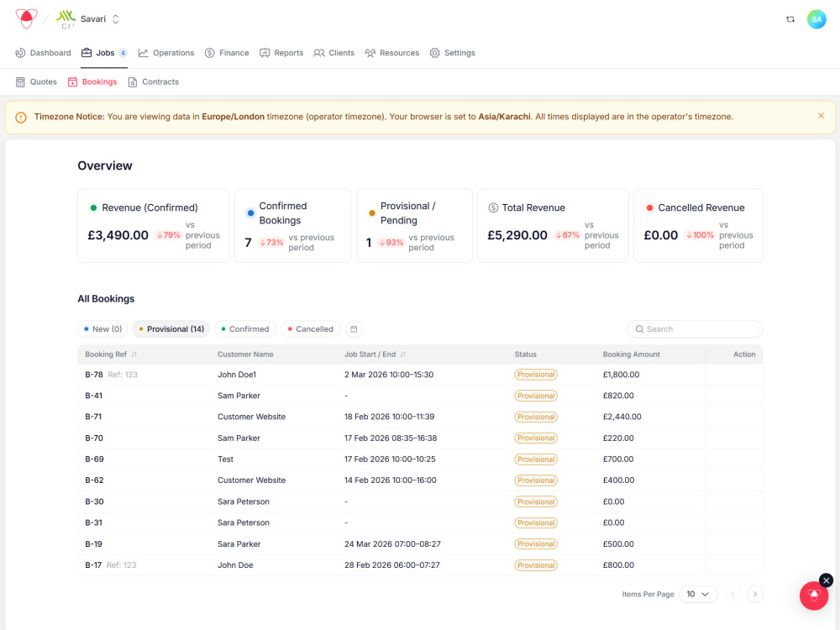The width and height of the screenshot is (840, 630).
Task: Open the Reports tab
Action: pos(281,53)
